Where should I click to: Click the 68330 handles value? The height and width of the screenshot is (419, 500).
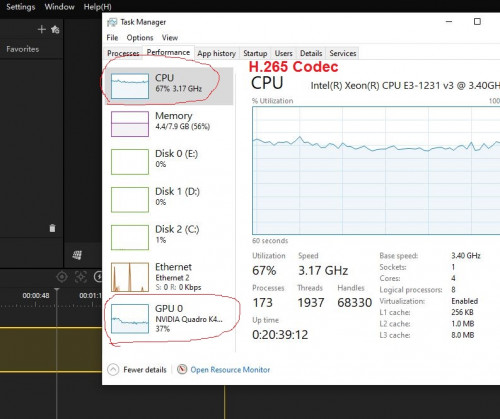tap(355, 302)
